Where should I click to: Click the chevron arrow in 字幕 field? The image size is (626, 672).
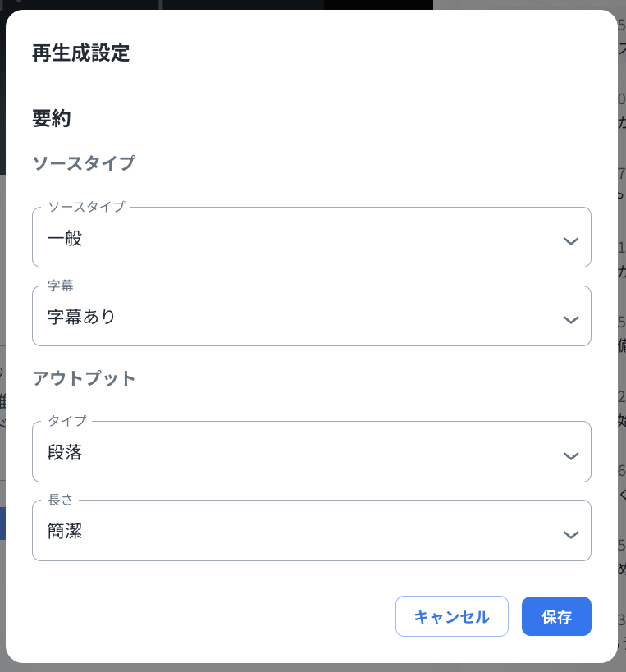(571, 320)
